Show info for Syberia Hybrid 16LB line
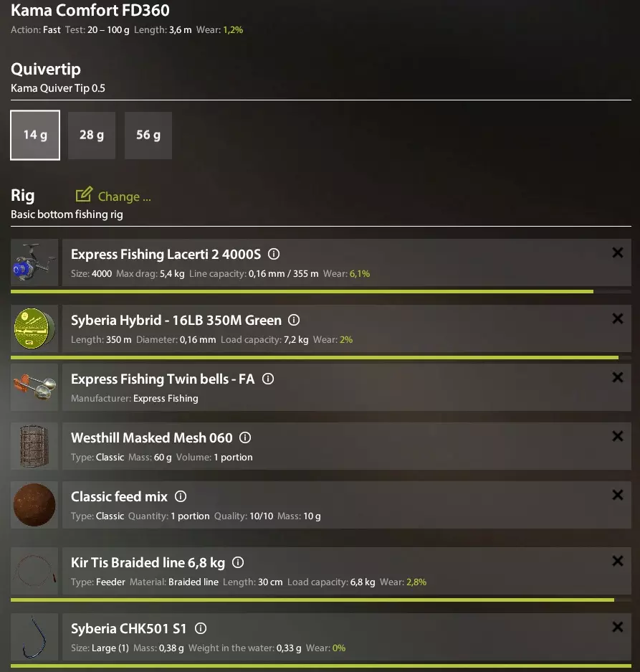640x672 pixels. tap(294, 320)
